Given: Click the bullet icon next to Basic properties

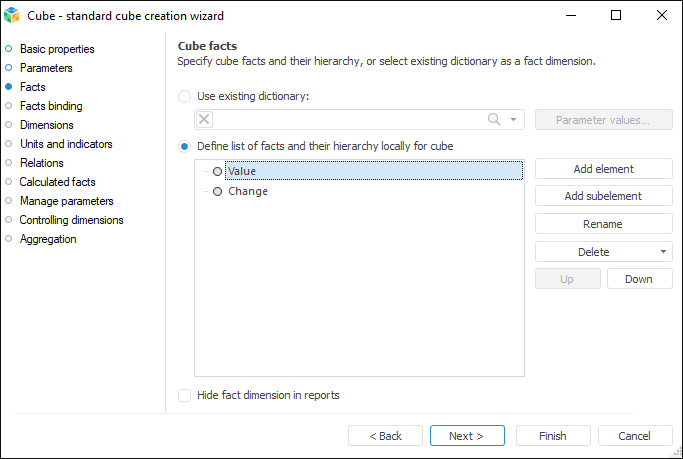Looking at the screenshot, I should (x=9, y=49).
